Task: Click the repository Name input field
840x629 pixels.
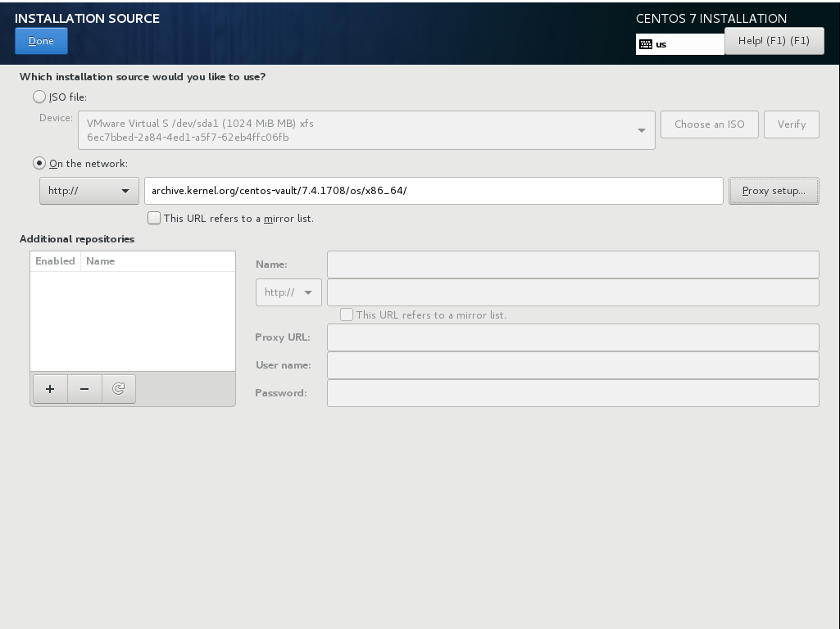Action: pos(573,265)
